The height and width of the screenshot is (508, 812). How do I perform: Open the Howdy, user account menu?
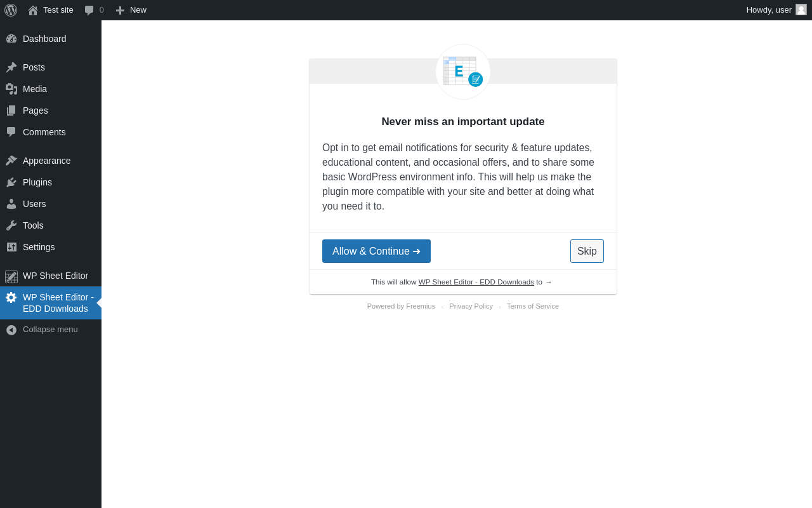(x=776, y=10)
